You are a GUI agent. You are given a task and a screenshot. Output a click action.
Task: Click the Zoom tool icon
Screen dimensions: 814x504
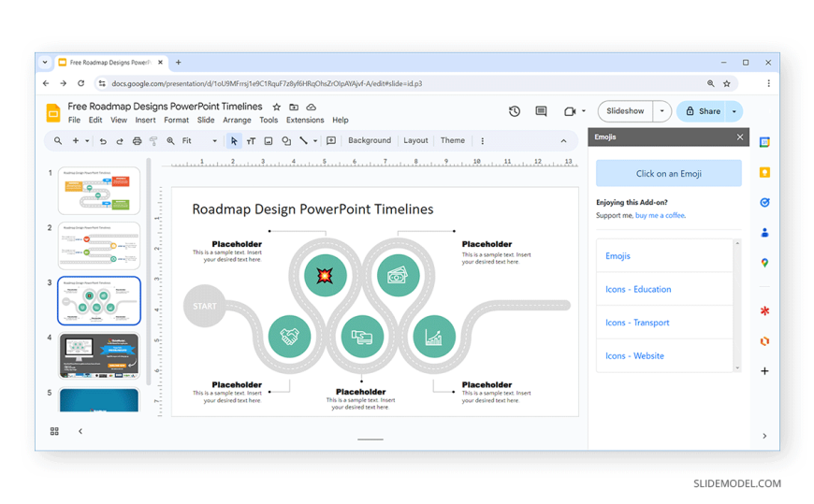[x=170, y=141]
